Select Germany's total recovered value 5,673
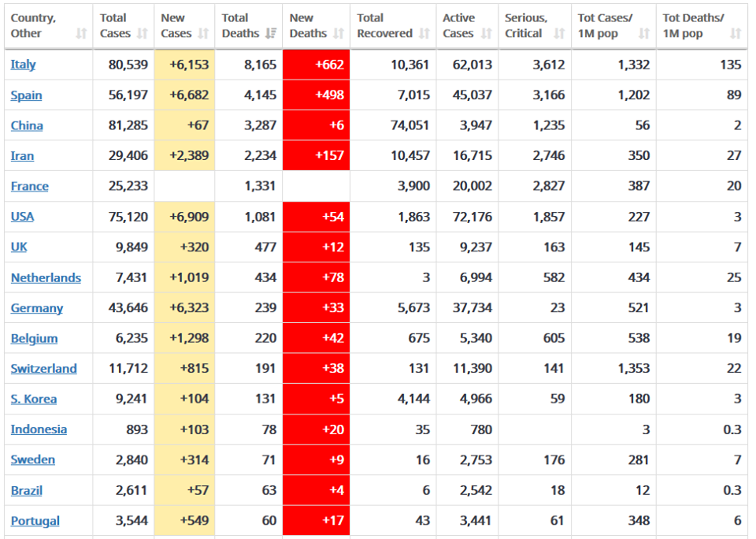This screenshot has height=539, width=756. click(413, 308)
